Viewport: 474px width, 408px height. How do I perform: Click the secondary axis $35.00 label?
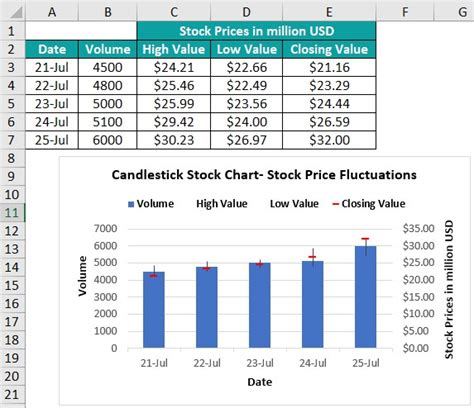419,229
